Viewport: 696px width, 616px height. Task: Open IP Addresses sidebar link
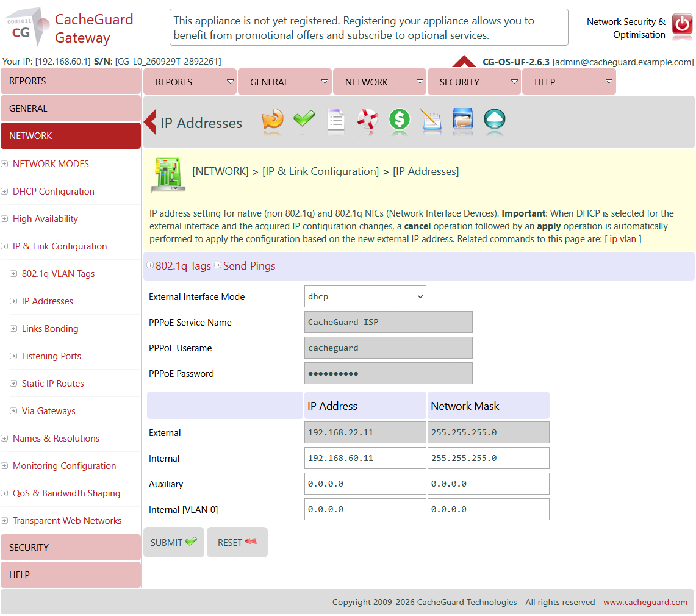(48, 301)
